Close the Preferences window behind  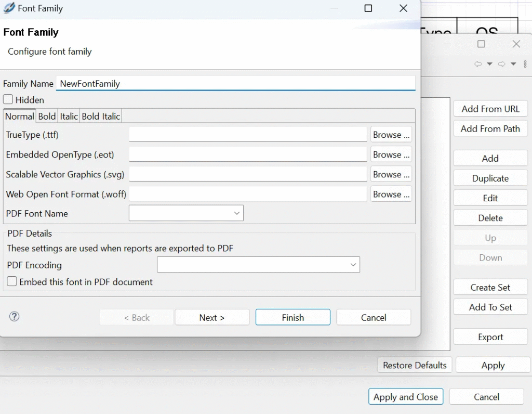[x=516, y=44]
